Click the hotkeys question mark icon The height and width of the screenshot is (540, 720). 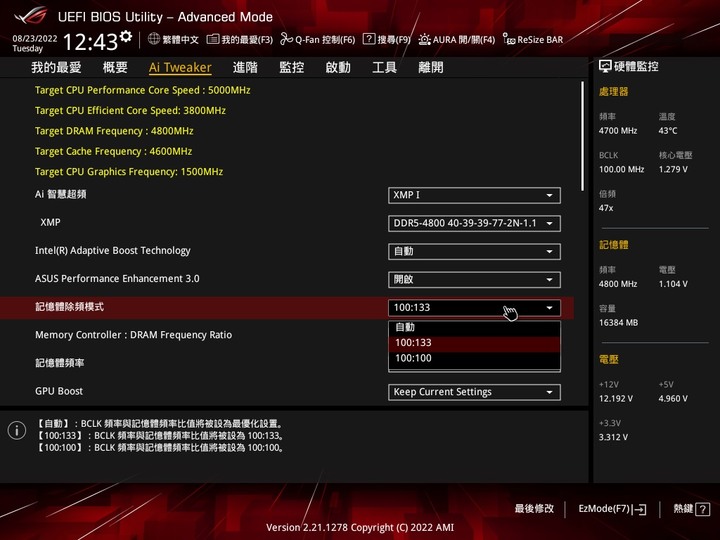point(703,509)
